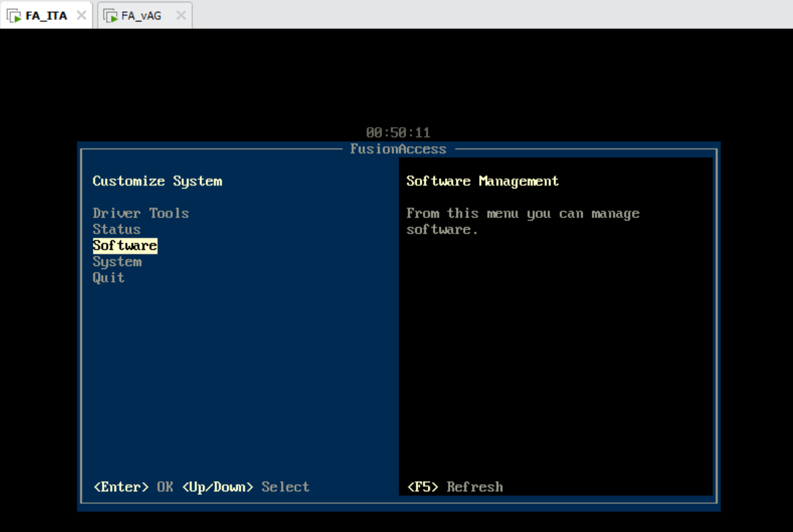
Task: Close the FA_ITA tab
Action: [x=81, y=16]
